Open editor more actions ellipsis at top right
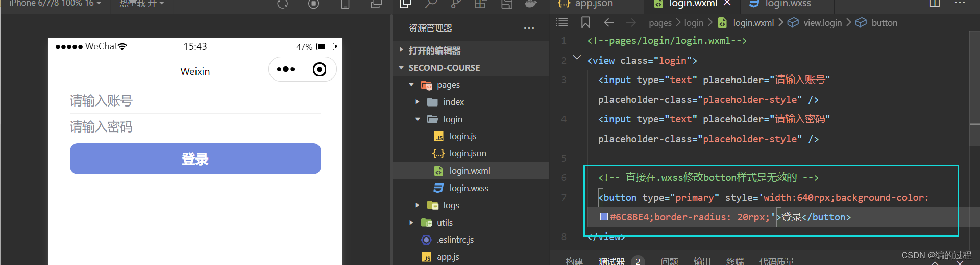Viewport: 980px width, 265px height. [960, 3]
